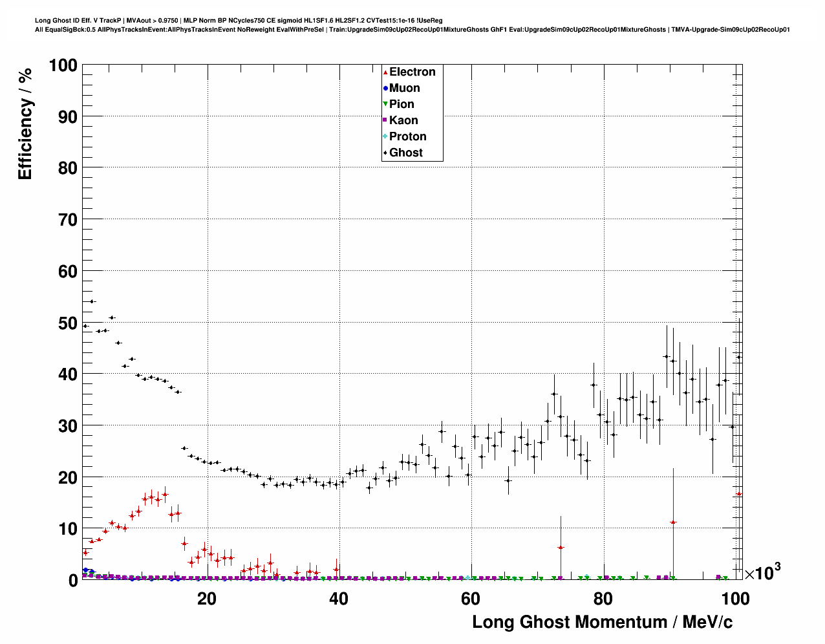Click the Pion legend label
The height and width of the screenshot is (644, 825).
pos(402,104)
